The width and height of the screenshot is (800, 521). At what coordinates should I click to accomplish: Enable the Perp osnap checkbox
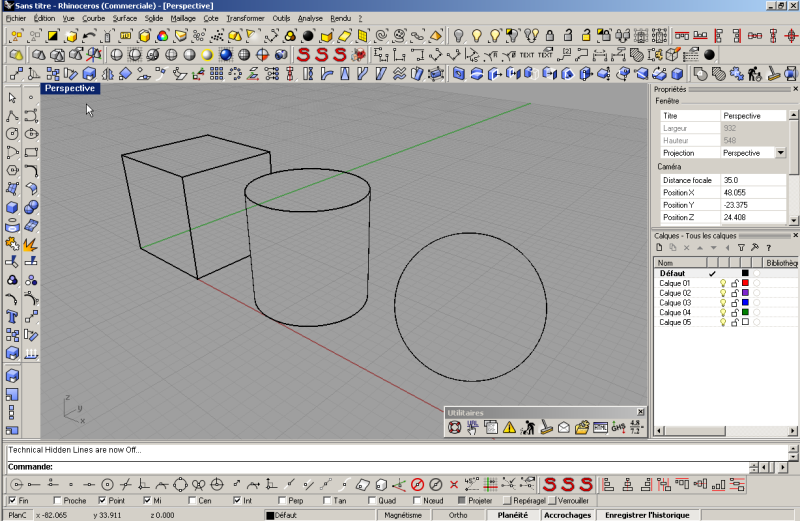click(282, 501)
